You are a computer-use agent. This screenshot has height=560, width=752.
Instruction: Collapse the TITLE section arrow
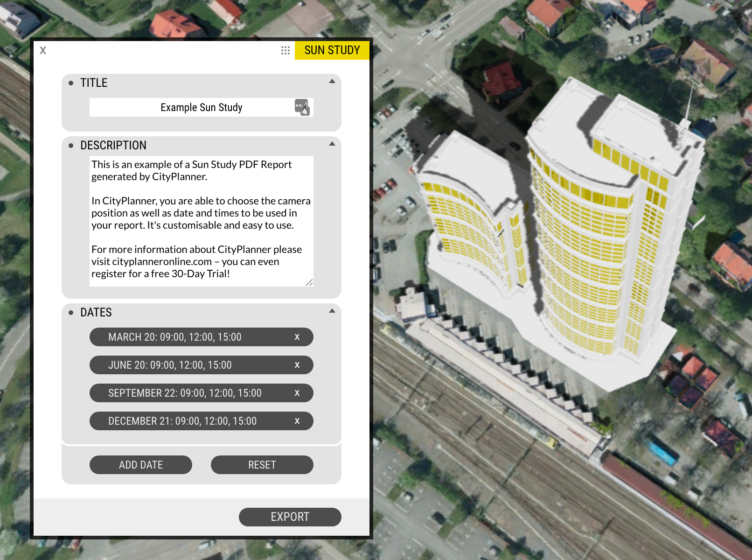tap(332, 81)
